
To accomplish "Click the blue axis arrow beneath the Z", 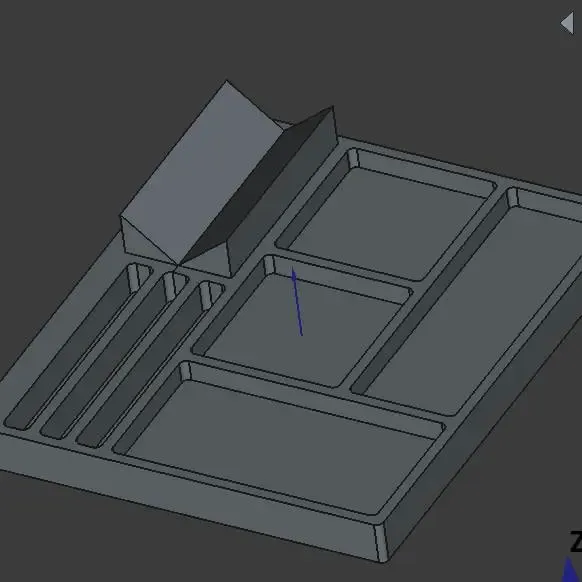I will tap(571, 570).
